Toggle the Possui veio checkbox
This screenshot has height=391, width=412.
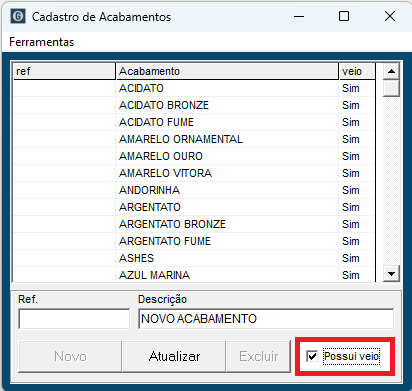click(x=312, y=356)
